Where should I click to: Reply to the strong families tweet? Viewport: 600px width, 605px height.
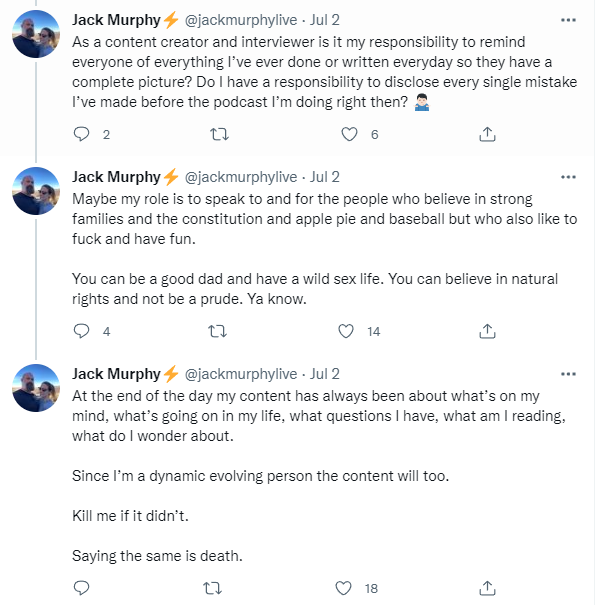[x=83, y=331]
